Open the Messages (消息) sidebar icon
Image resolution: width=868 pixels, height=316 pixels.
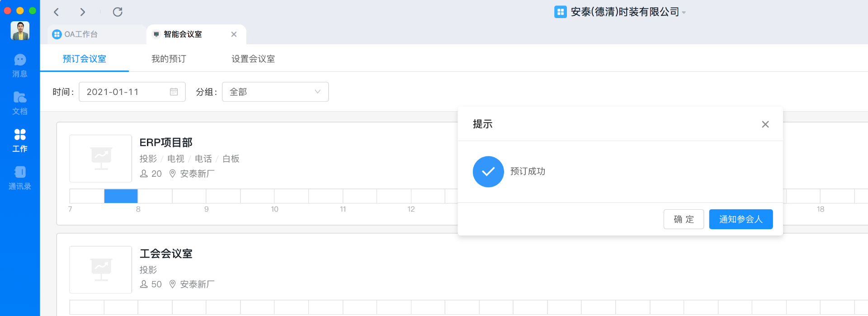[x=20, y=66]
